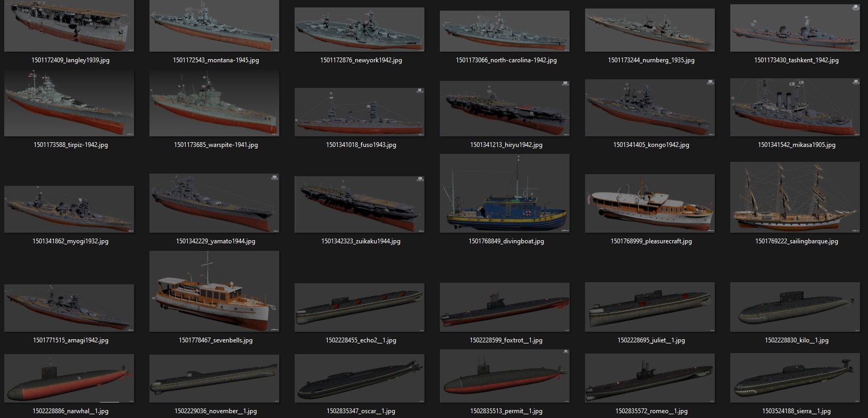Click the mikasa1905 ship thumbnail
The height and width of the screenshot is (418, 868).
[x=795, y=108]
